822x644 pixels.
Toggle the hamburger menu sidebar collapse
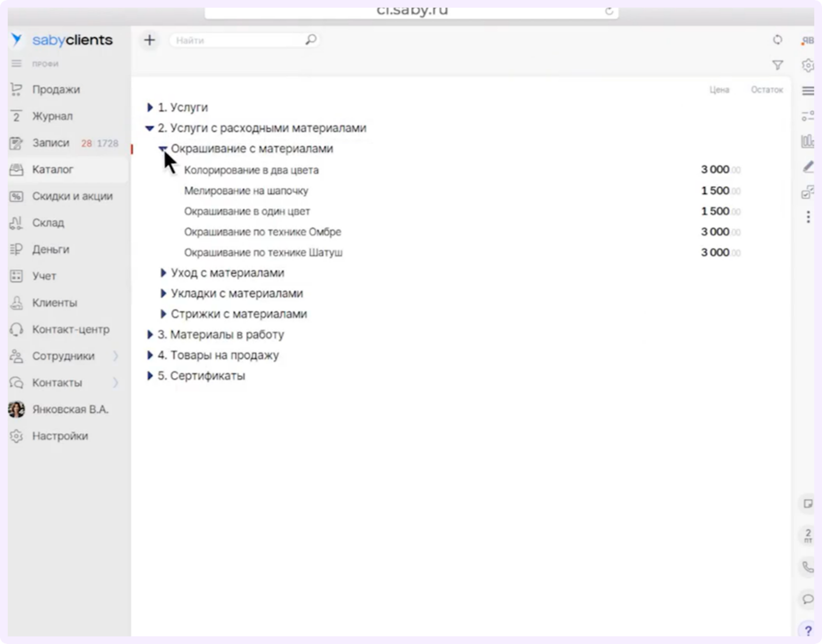click(16, 63)
